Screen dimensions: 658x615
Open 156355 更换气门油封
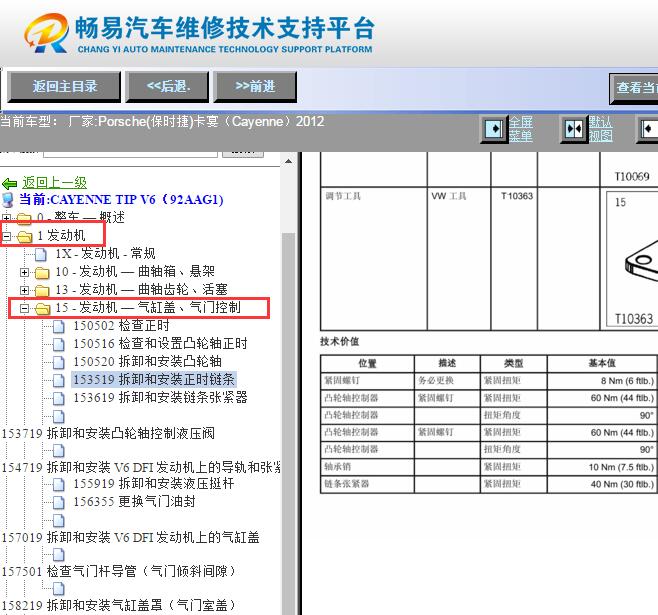coord(134,501)
